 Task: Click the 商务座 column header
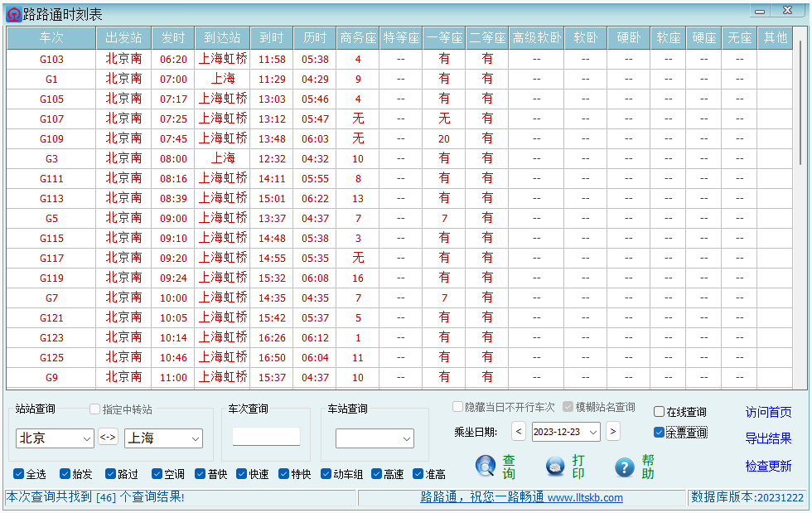358,38
